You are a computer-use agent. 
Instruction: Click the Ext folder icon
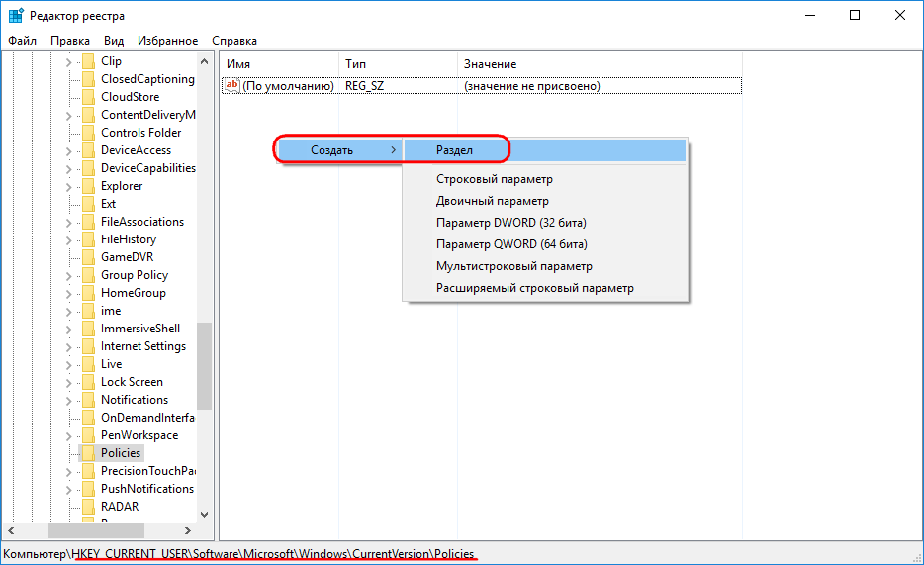click(88, 204)
